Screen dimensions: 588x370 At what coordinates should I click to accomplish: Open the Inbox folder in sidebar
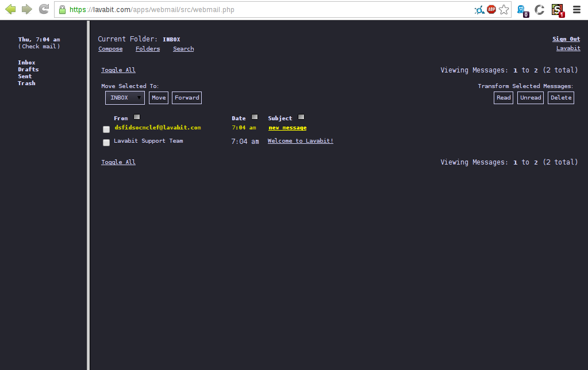pyautogui.click(x=26, y=63)
